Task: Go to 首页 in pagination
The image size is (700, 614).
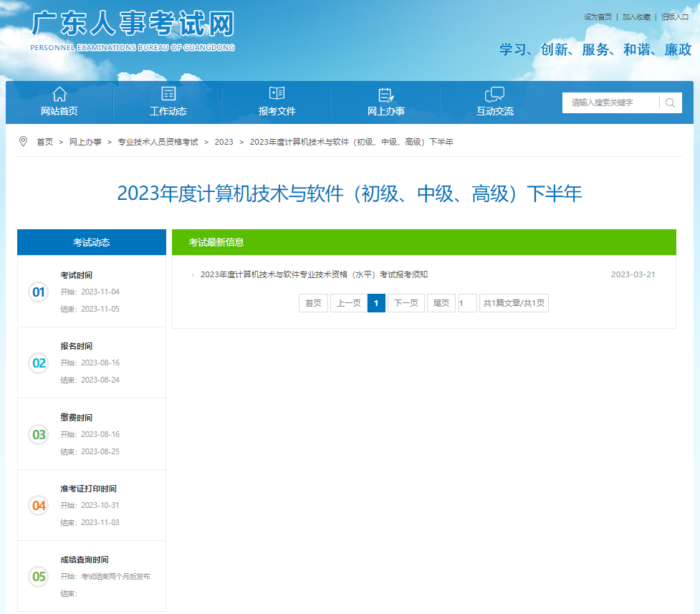Action: click(313, 303)
